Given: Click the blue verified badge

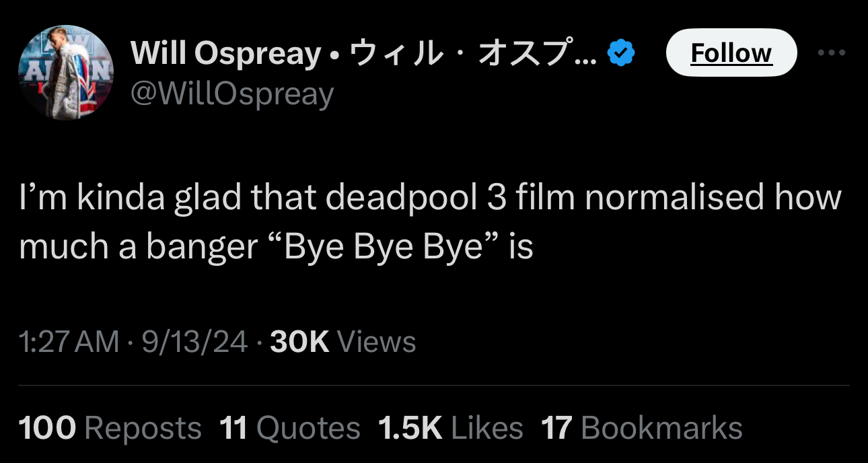Looking at the screenshot, I should pos(621,53).
